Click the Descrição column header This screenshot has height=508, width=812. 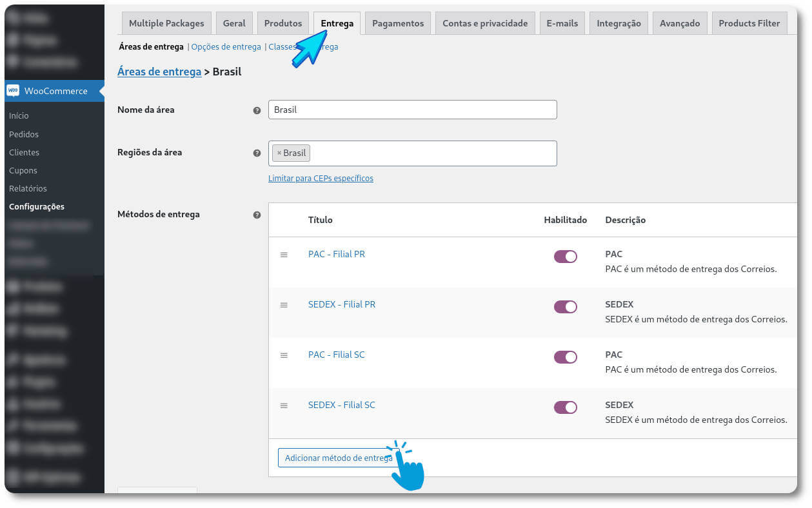626,220
